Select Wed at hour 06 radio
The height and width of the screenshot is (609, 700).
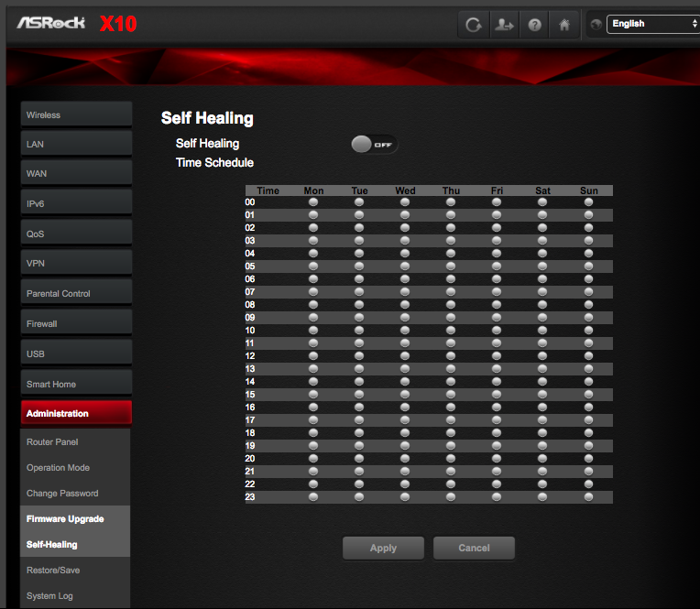[x=405, y=278]
